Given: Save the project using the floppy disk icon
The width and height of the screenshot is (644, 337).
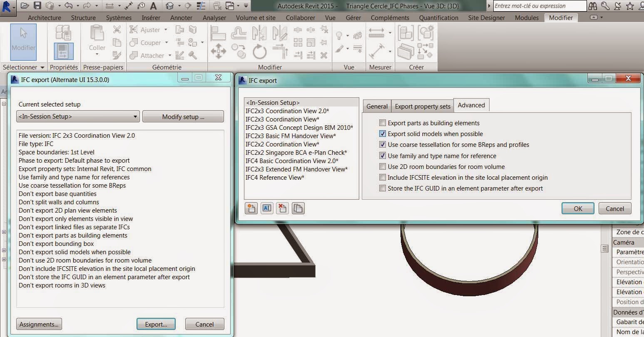Looking at the screenshot, I should point(37,6).
